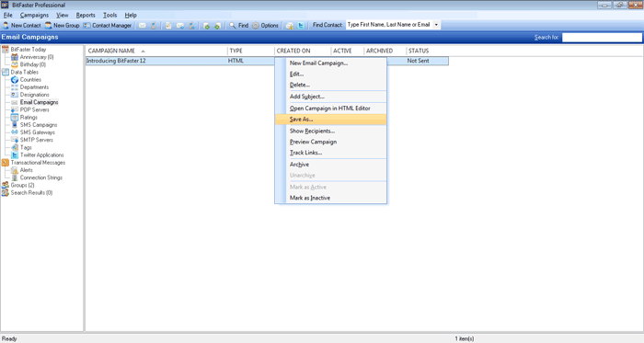The image size is (644, 343).
Task: Click the STATUS column header
Action: point(427,51)
